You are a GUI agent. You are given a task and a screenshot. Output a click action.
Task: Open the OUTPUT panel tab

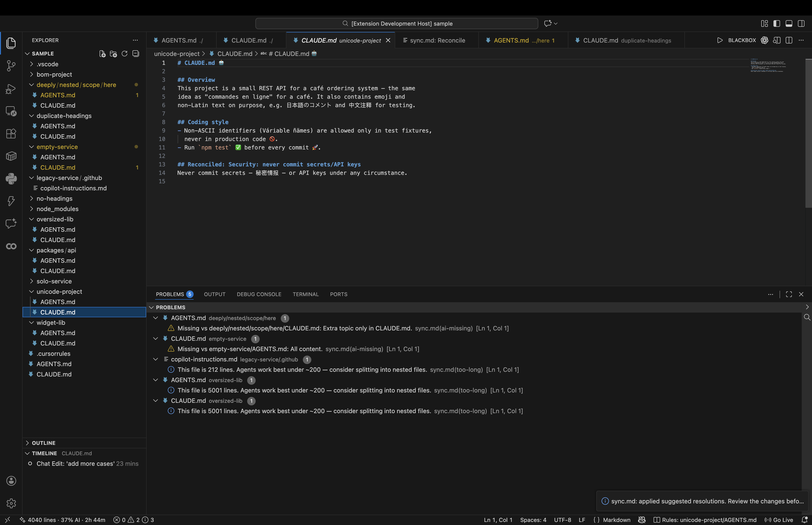(214, 294)
